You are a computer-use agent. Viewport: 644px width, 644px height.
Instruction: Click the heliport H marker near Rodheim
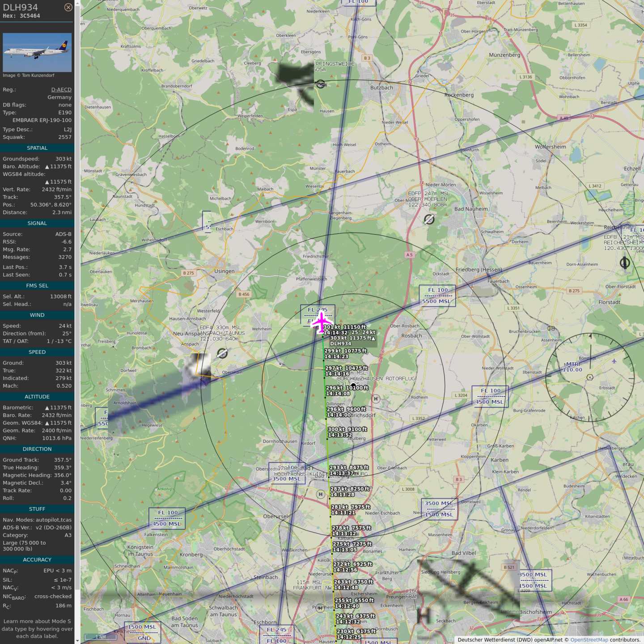pos(376,399)
